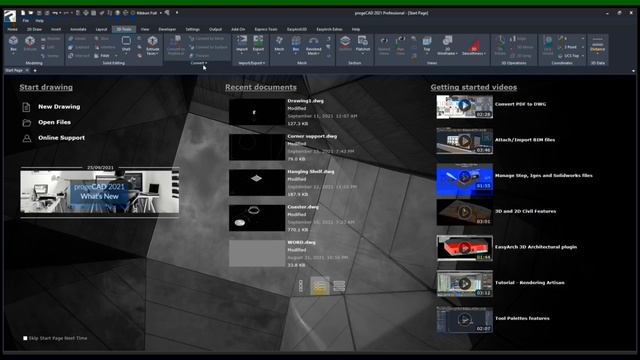The height and width of the screenshot is (360, 640).
Task: Play the Tool Palettes features video
Action: tap(464, 320)
